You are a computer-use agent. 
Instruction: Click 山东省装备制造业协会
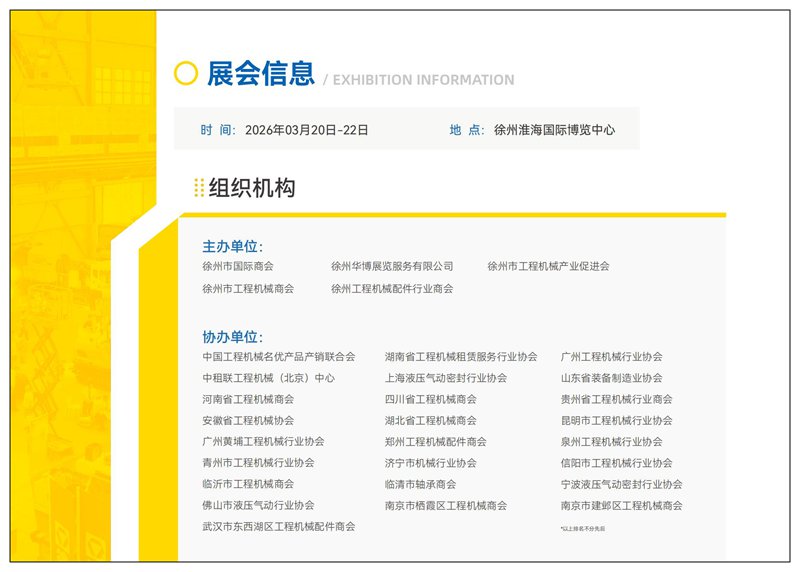tap(611, 378)
